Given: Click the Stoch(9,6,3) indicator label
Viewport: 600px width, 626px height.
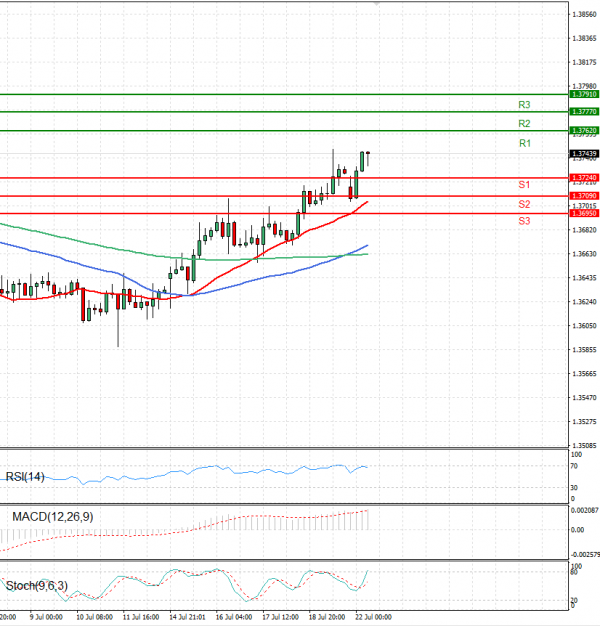Looking at the screenshot, I should click(x=37, y=586).
